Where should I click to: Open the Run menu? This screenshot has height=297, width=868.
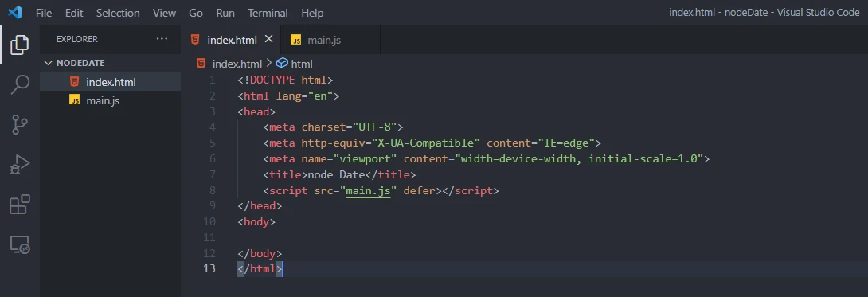point(225,13)
